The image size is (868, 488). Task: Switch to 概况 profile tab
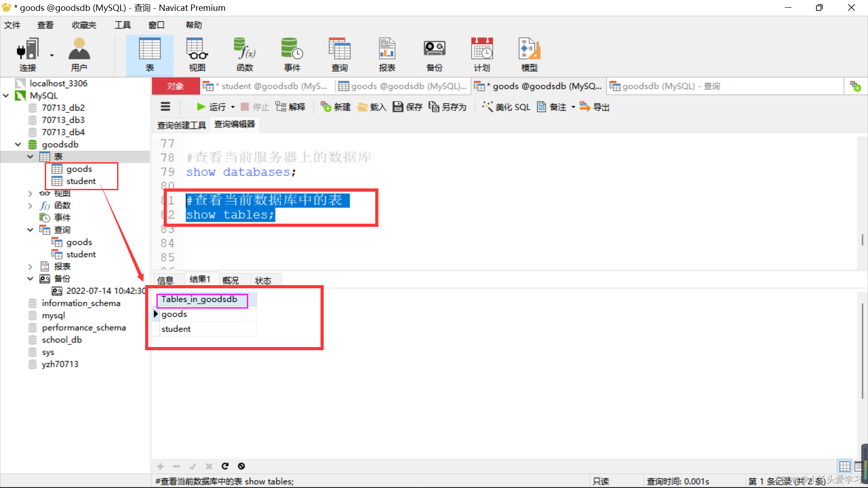pos(230,280)
